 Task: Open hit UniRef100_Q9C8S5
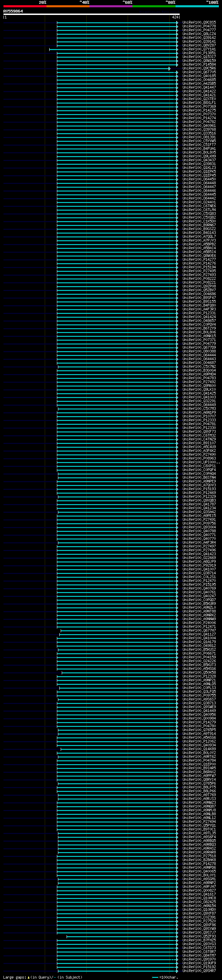(199, 23)
